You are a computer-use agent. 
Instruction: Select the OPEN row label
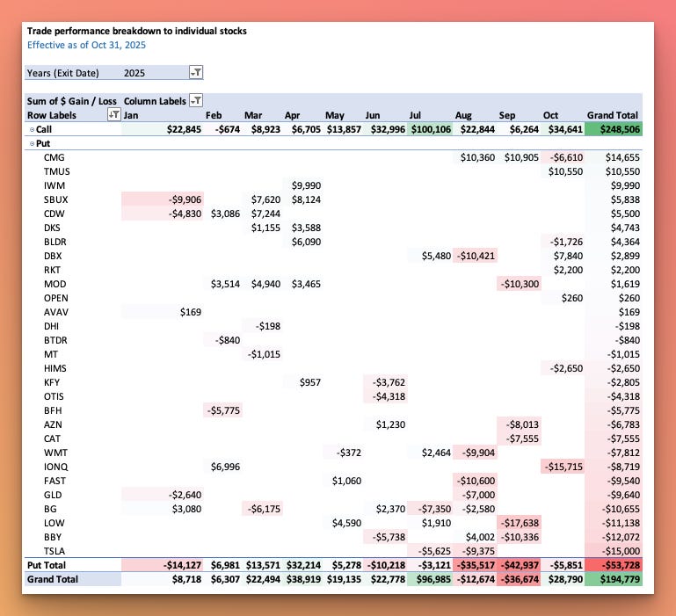[x=55, y=298]
